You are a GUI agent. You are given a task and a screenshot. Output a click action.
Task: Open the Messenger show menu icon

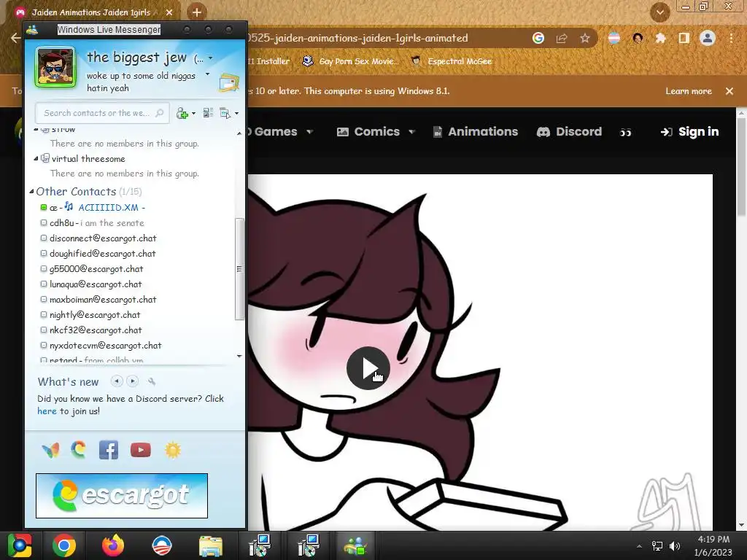(225, 113)
